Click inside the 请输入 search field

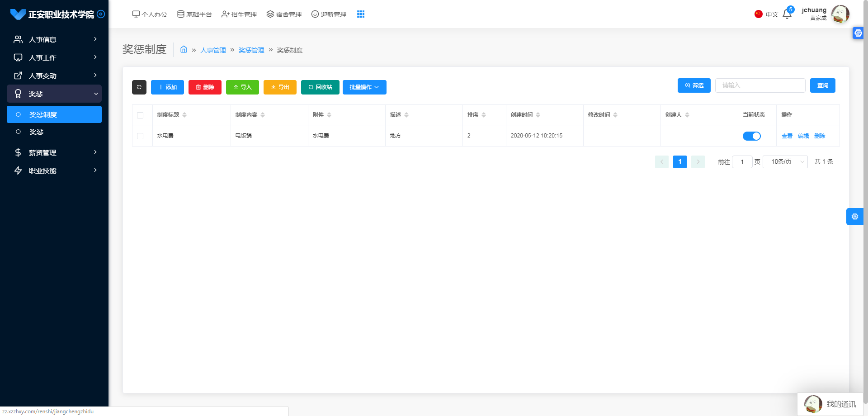pos(760,85)
